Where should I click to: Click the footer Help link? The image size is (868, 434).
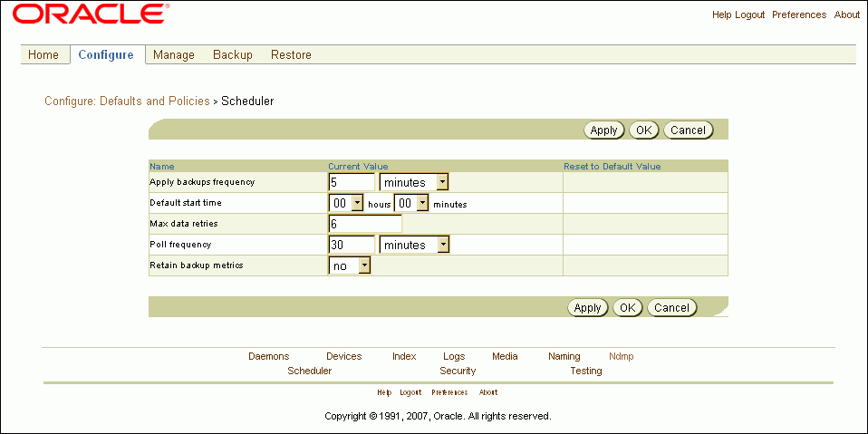click(384, 392)
